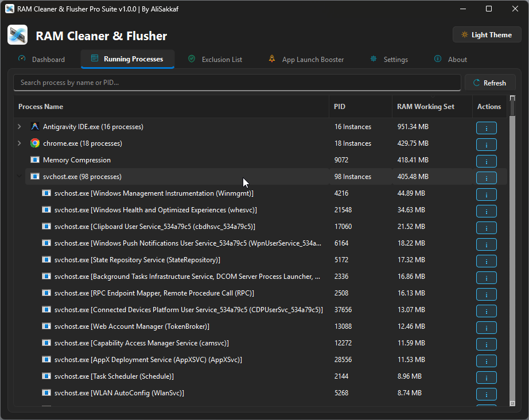Expand the Antigravity IDE.exe process group
Screen dimensions: 529x420
[x=20, y=126]
